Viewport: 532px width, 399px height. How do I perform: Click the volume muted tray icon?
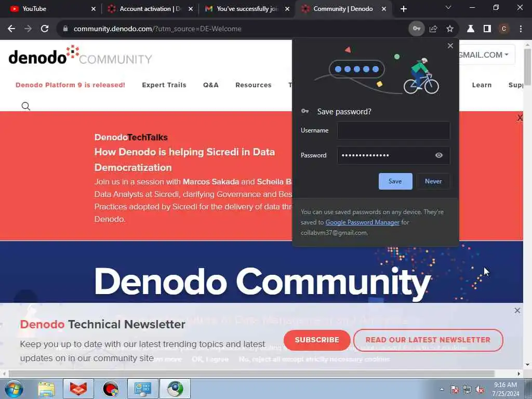tap(480, 390)
